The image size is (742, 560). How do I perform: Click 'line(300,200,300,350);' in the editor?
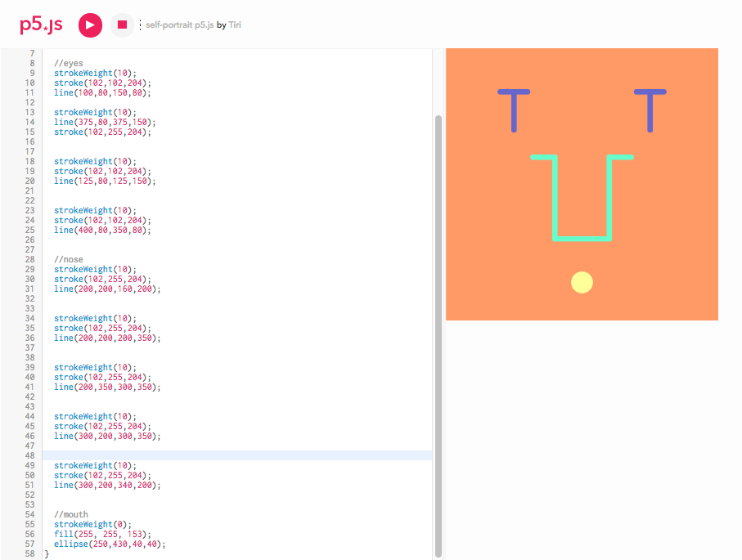click(x=107, y=436)
